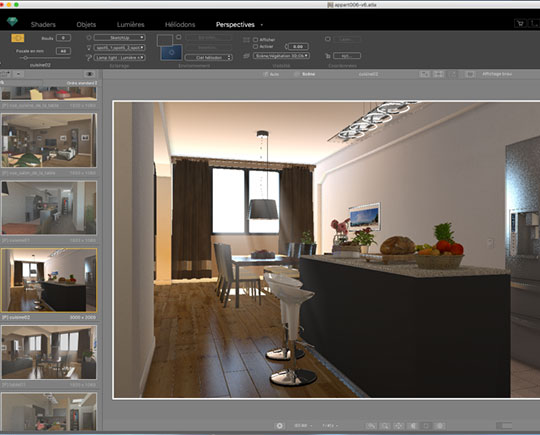Click the bottom xyz button in Coordonnées
Viewport: 540px width, 435px height.
pos(347,55)
